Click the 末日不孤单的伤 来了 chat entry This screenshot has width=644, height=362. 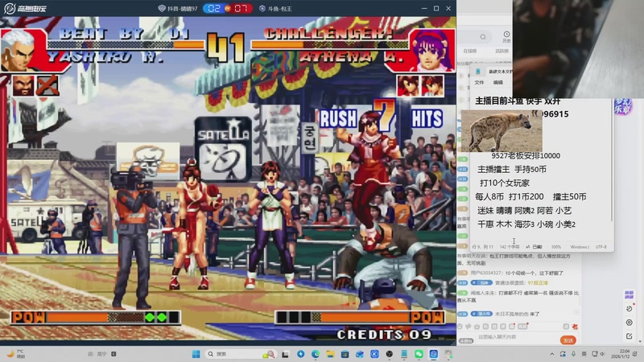tap(518, 314)
